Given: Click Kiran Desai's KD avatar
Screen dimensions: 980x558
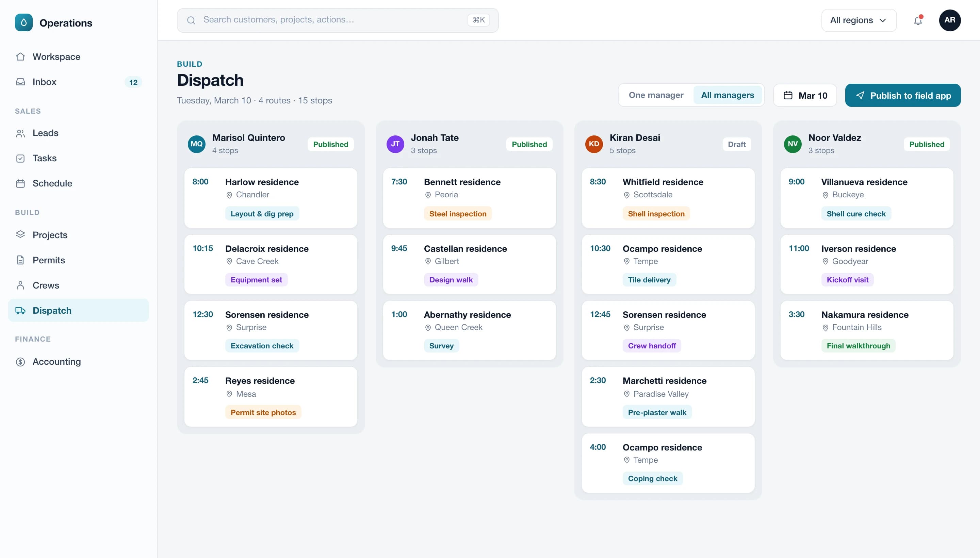Looking at the screenshot, I should tap(594, 144).
